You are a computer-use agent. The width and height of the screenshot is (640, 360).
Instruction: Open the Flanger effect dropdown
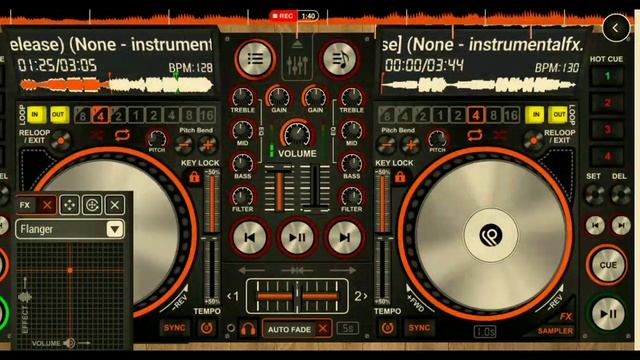(115, 229)
